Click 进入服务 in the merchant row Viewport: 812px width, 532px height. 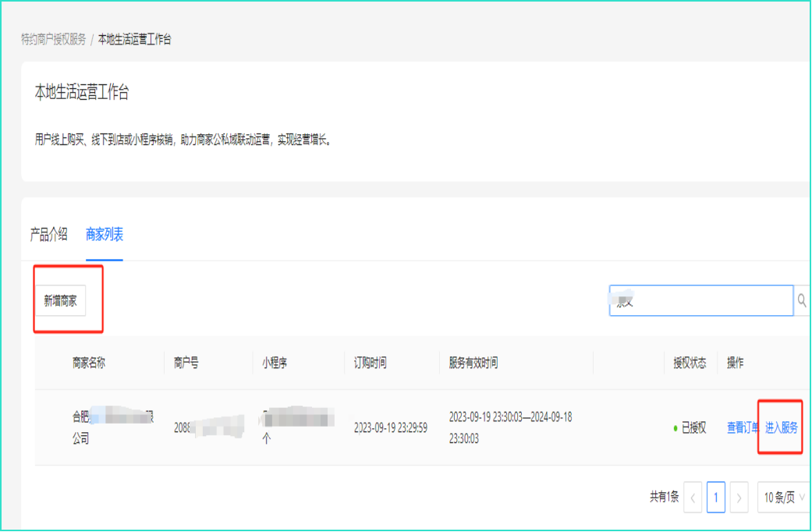tap(781, 427)
